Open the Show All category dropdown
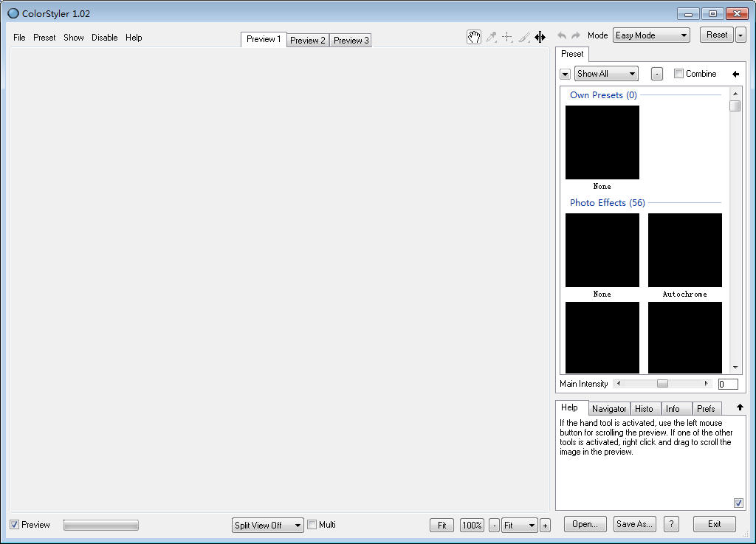756x544 pixels. click(x=606, y=74)
